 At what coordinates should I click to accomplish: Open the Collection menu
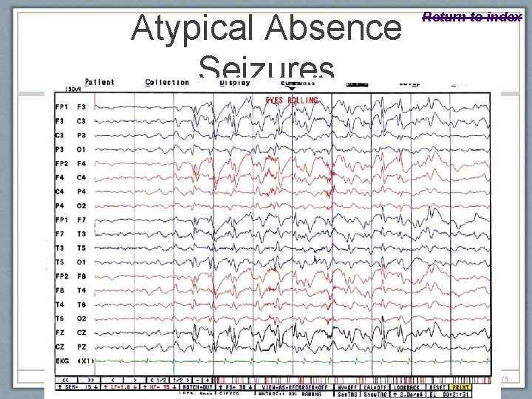[167, 82]
